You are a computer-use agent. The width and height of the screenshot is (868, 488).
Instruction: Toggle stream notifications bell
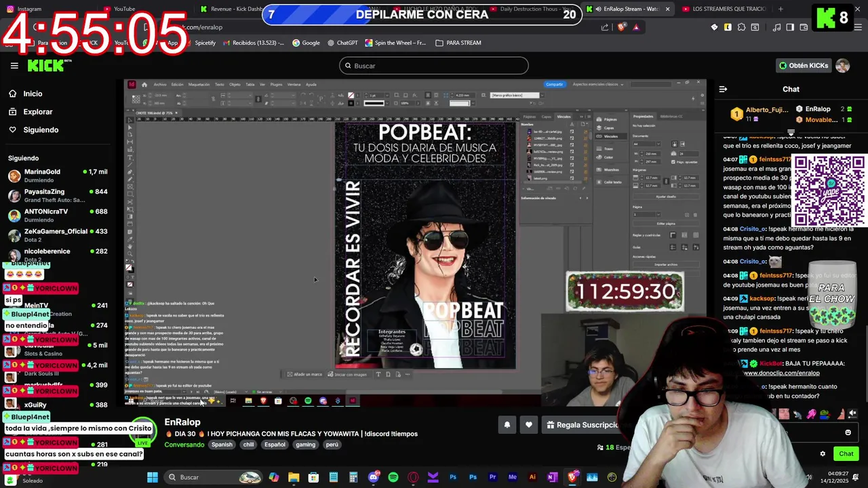point(507,425)
